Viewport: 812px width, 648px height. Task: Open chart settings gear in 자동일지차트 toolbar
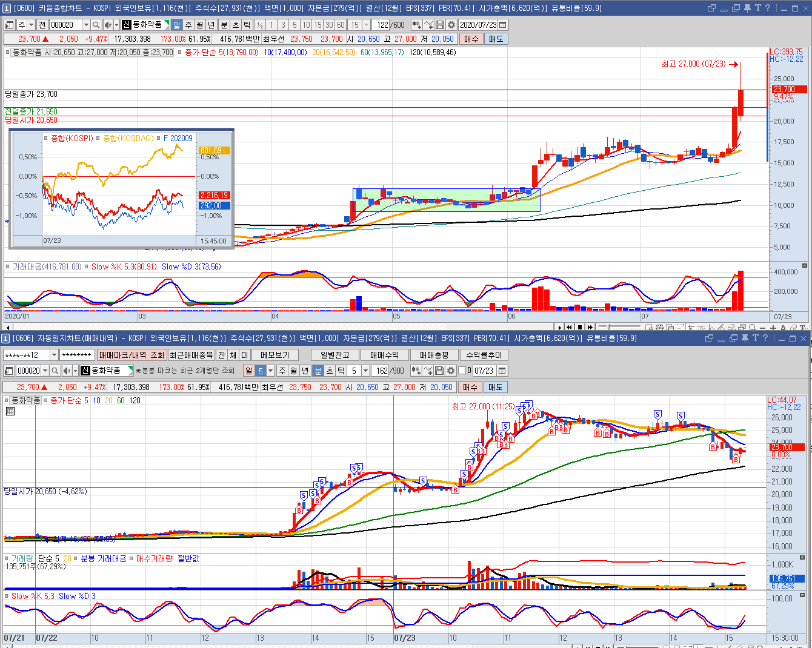click(x=451, y=370)
